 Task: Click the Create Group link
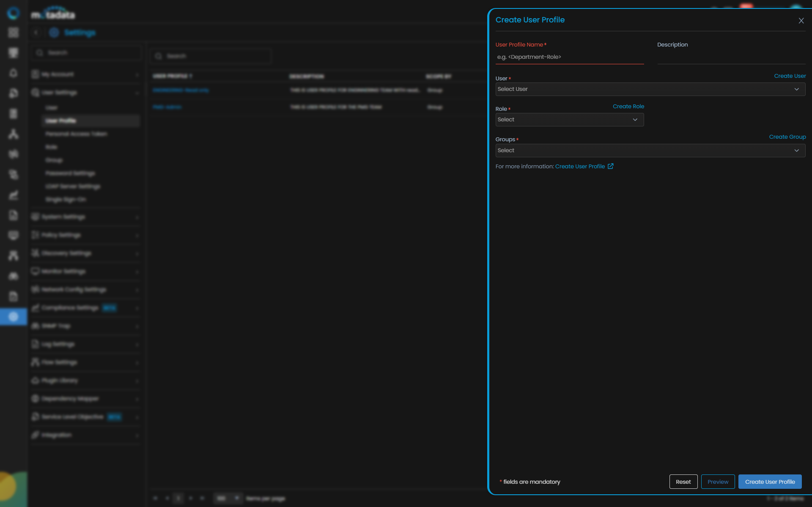(787, 137)
